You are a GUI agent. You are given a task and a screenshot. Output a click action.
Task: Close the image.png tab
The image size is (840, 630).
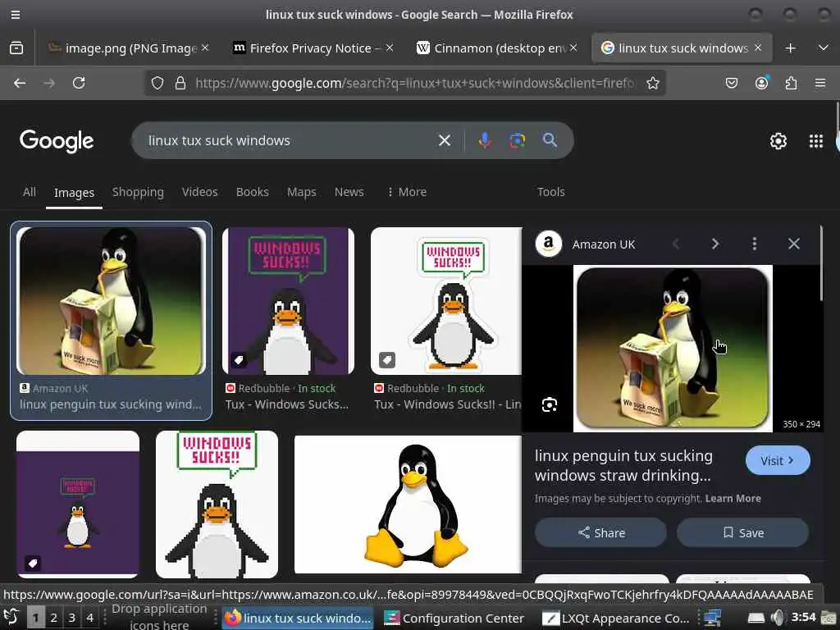point(204,48)
